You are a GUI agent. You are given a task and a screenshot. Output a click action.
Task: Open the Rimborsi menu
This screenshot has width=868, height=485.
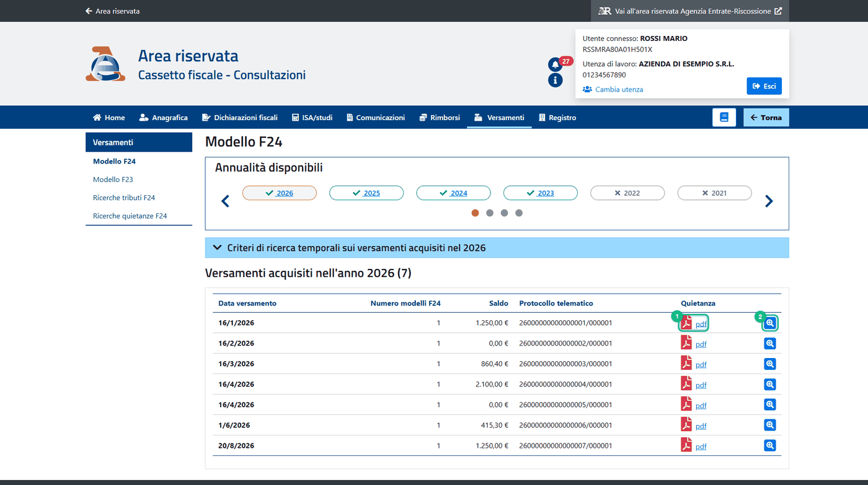pyautogui.click(x=440, y=118)
